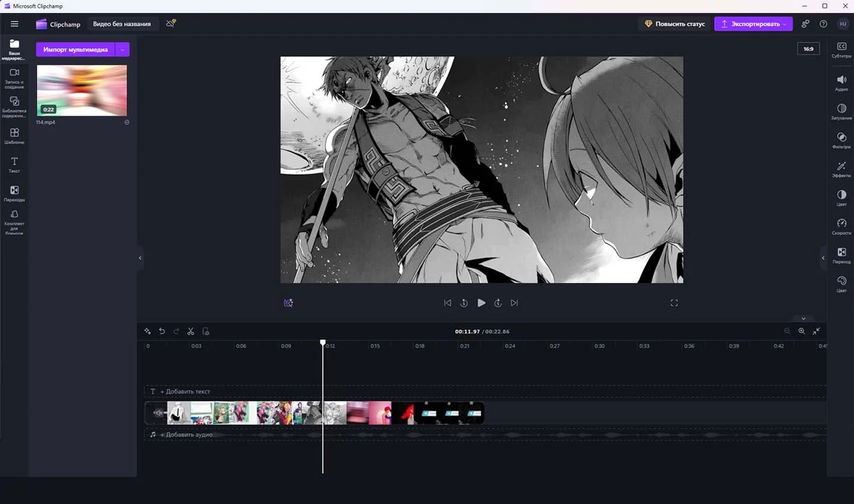Open the Filters panel on the right
The width and height of the screenshot is (854, 504).
tap(841, 141)
